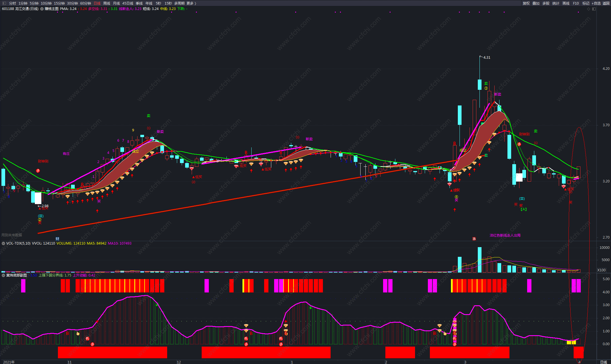Toggle the left sidebar panel icon
611x364 pixels.
[4, 3]
